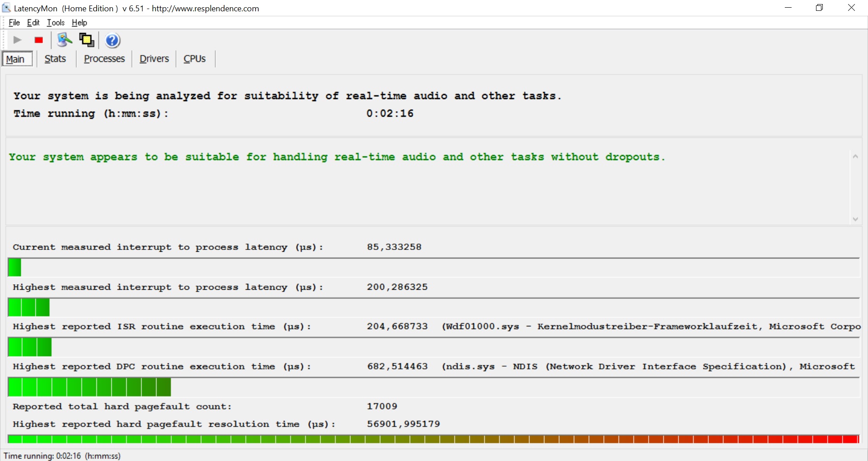Click the 'Your system is being analyzed' heading

[x=288, y=96]
